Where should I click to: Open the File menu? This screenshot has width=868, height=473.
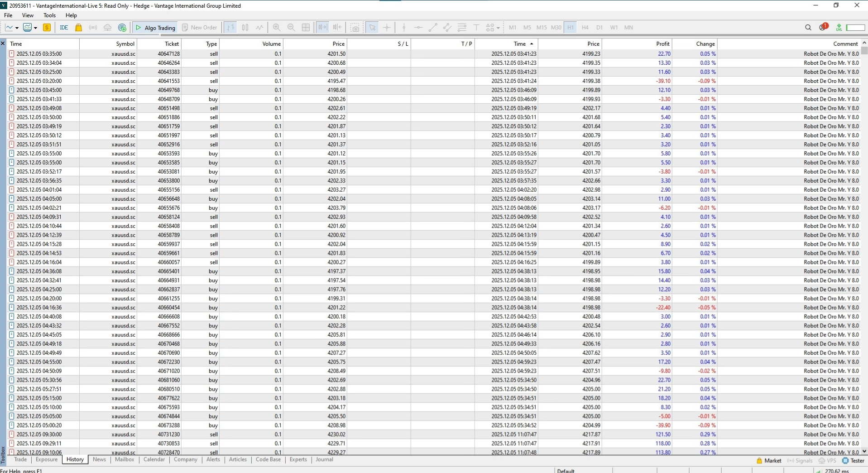pos(8,15)
